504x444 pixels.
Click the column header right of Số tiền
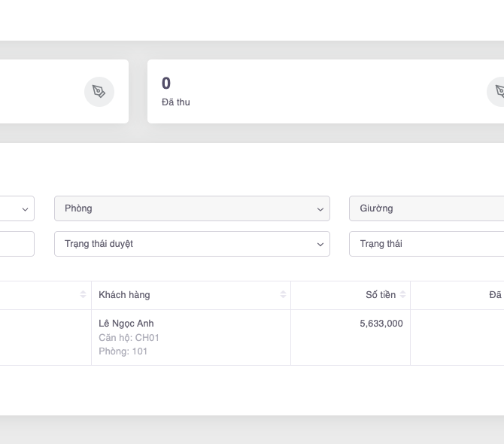tap(494, 295)
